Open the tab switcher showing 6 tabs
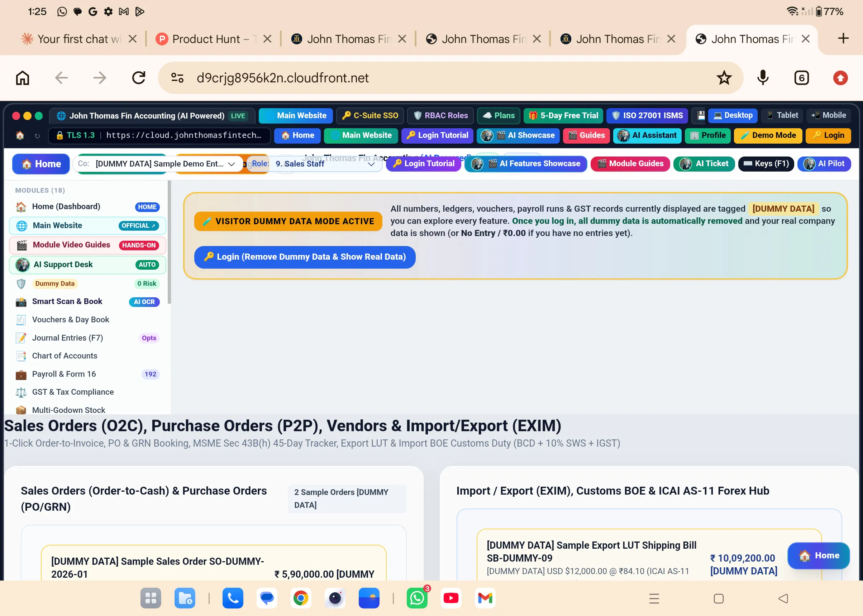The height and width of the screenshot is (616, 863). [x=801, y=78]
